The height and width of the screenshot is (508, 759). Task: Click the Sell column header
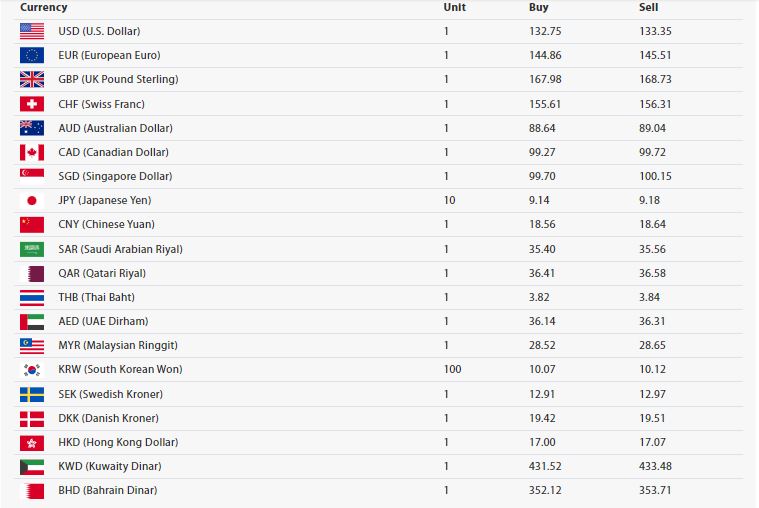(x=648, y=7)
